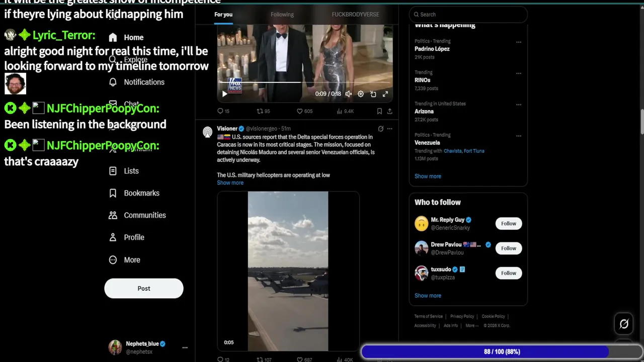Screen dimensions: 644x362
Task: Open the Venezuela trending topic
Action: (x=427, y=143)
